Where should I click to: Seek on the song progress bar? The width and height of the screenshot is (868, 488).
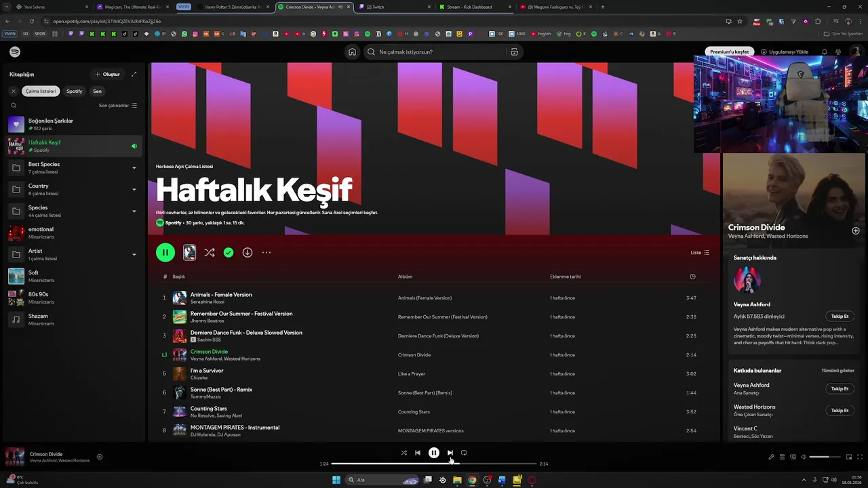coord(434,464)
